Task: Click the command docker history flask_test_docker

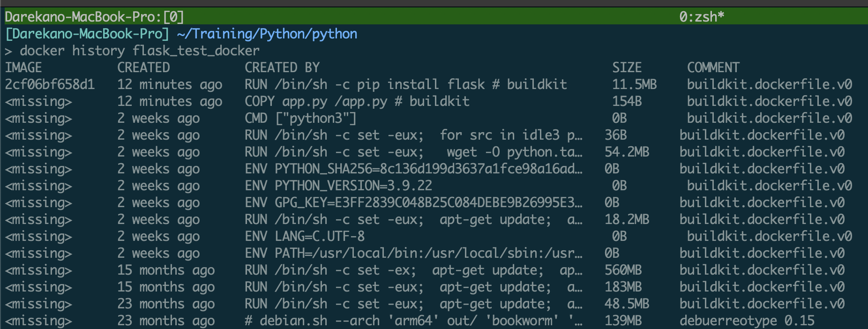Action: pyautogui.click(x=140, y=51)
